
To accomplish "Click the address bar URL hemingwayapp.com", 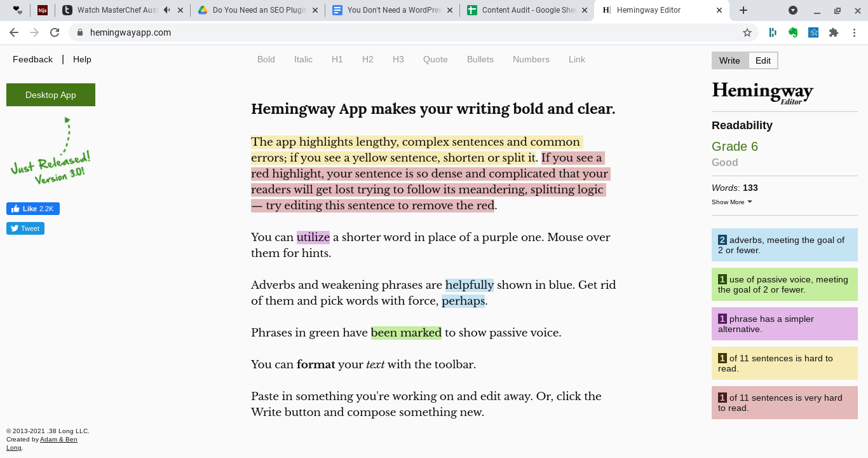I will click(130, 32).
